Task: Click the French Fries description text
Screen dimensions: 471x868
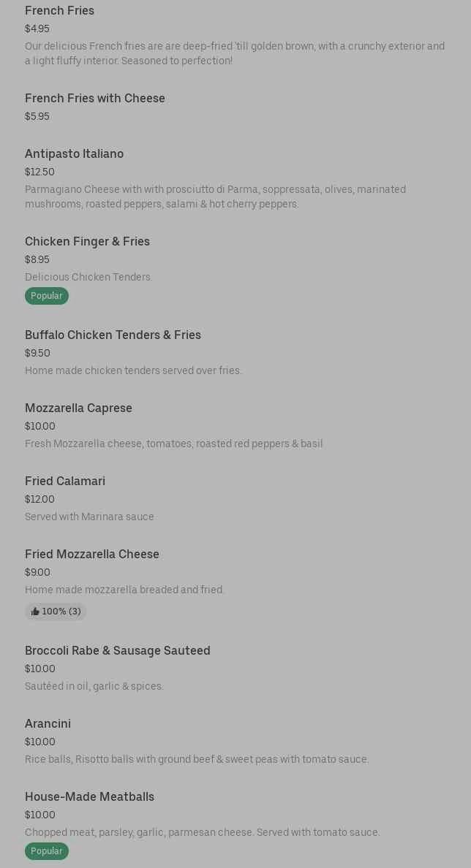Action: click(x=235, y=53)
